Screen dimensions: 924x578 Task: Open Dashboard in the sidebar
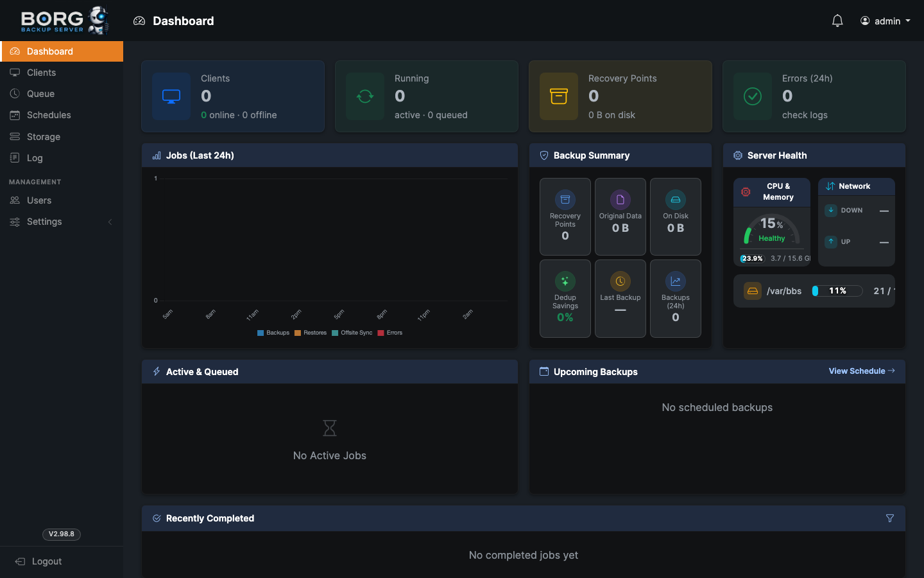coord(62,51)
